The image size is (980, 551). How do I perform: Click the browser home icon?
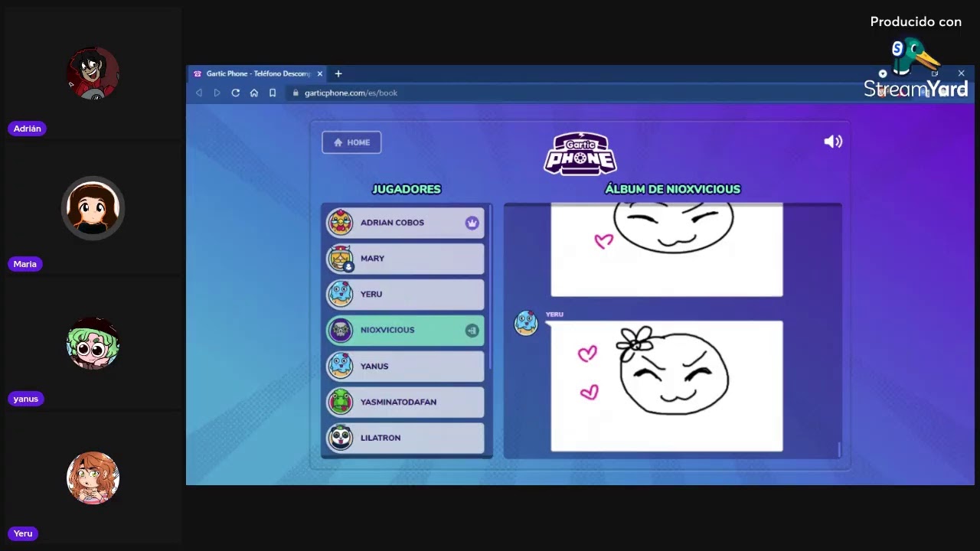pos(254,93)
